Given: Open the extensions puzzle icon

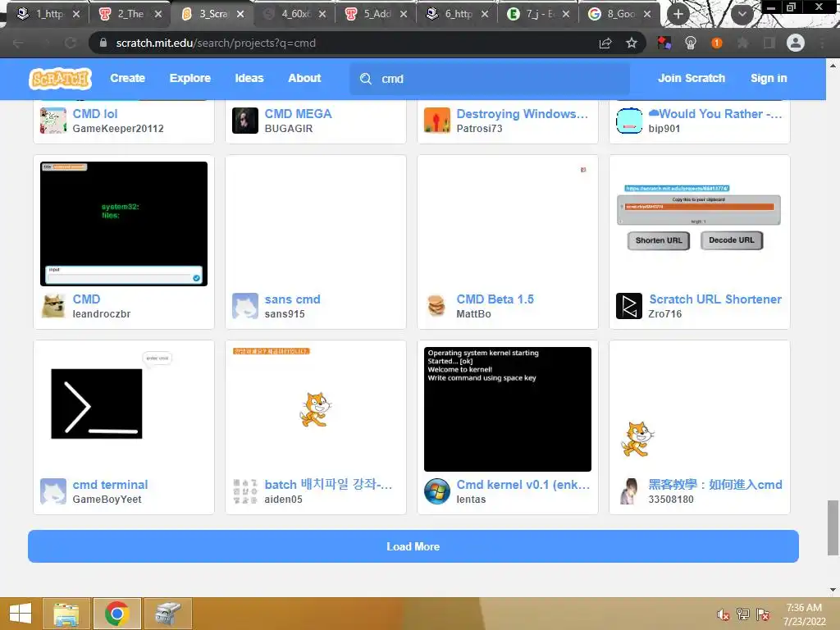Looking at the screenshot, I should (x=742, y=43).
